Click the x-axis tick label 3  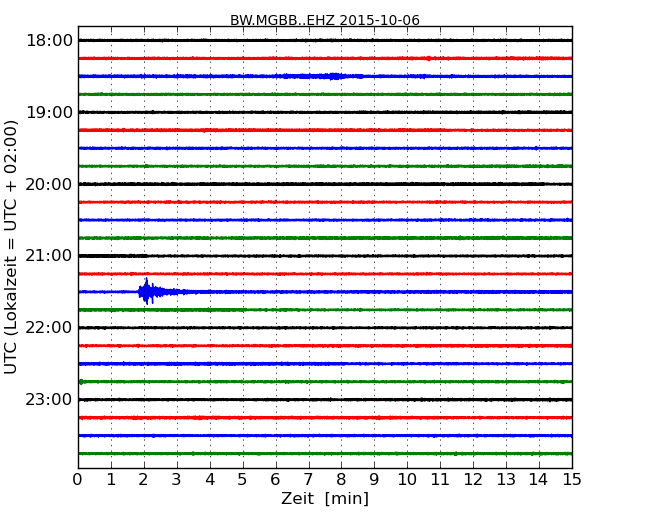click(x=177, y=480)
